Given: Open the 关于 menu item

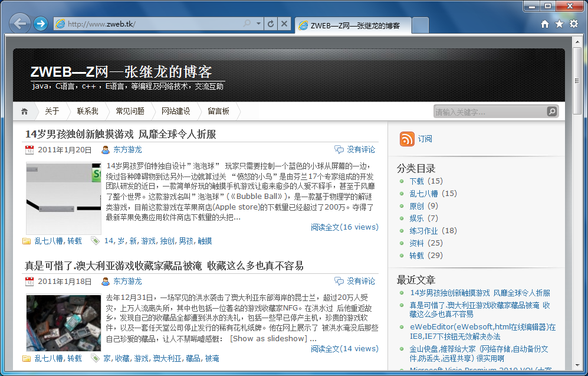Looking at the screenshot, I should pos(52,111).
